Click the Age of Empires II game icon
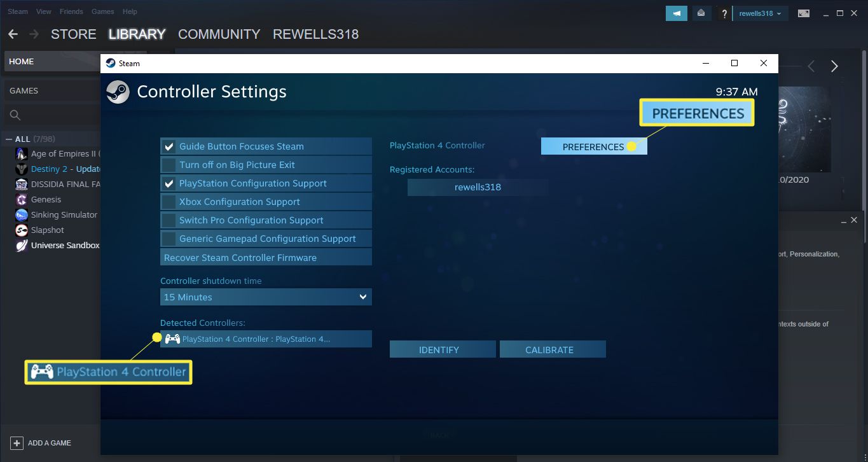Screen dimensions: 868x462 (x=21, y=154)
